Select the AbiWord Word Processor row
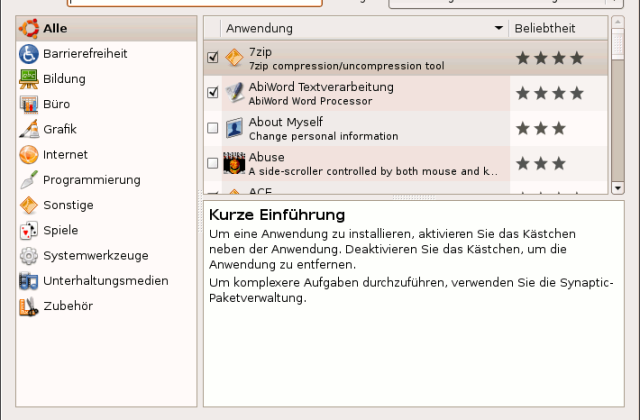This screenshot has height=420, width=640. pos(406,93)
